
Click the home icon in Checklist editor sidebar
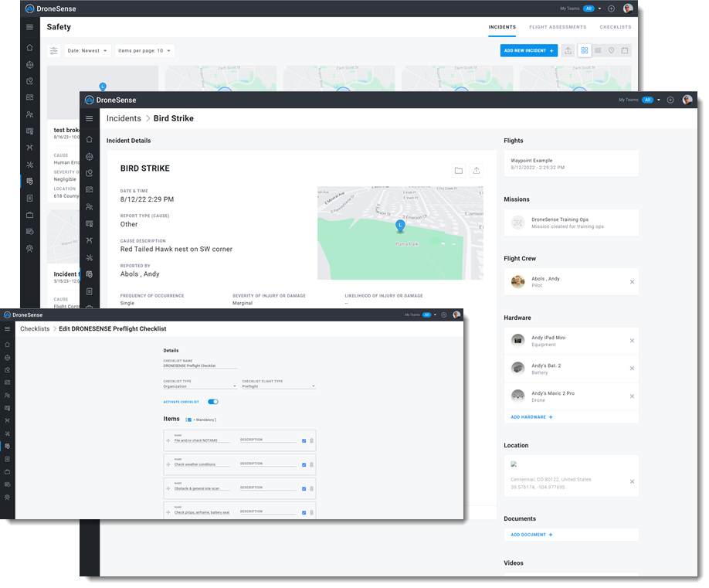coord(7,345)
